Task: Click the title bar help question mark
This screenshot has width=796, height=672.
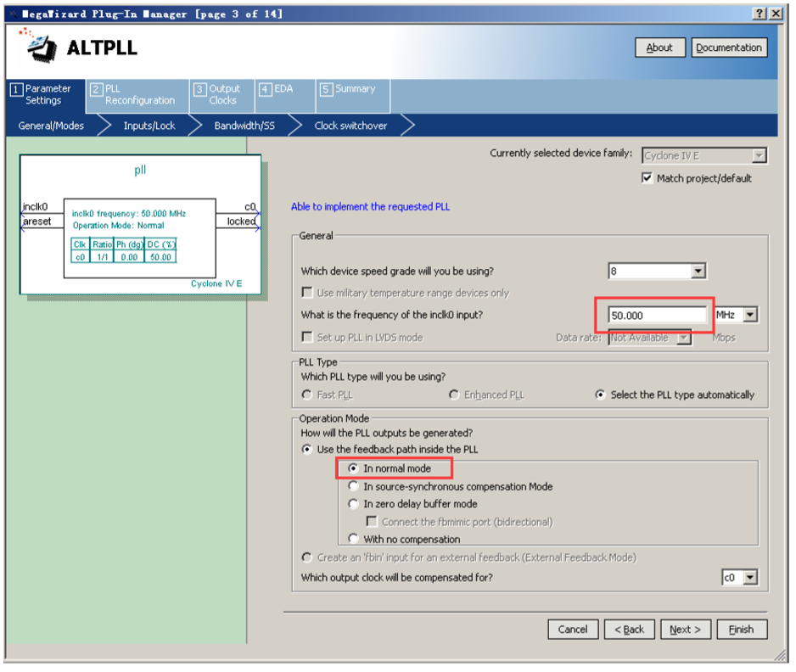Action: 759,14
